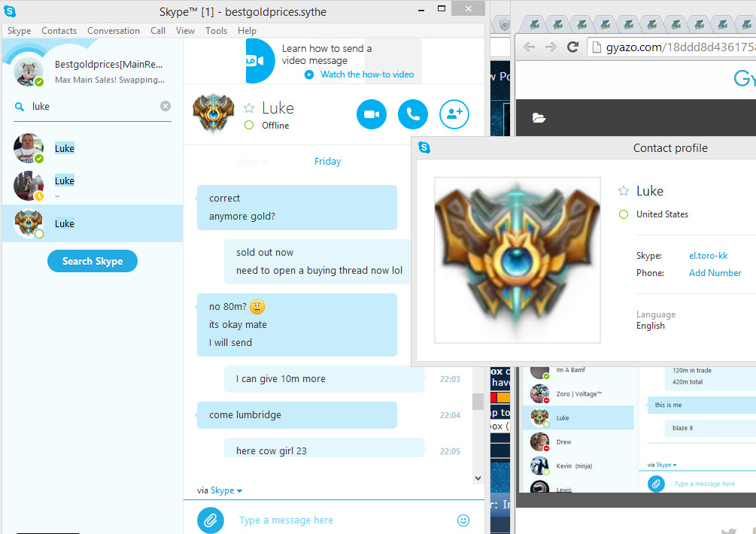Click the 22:04 message timestamp
The image size is (756, 534).
[450, 415]
